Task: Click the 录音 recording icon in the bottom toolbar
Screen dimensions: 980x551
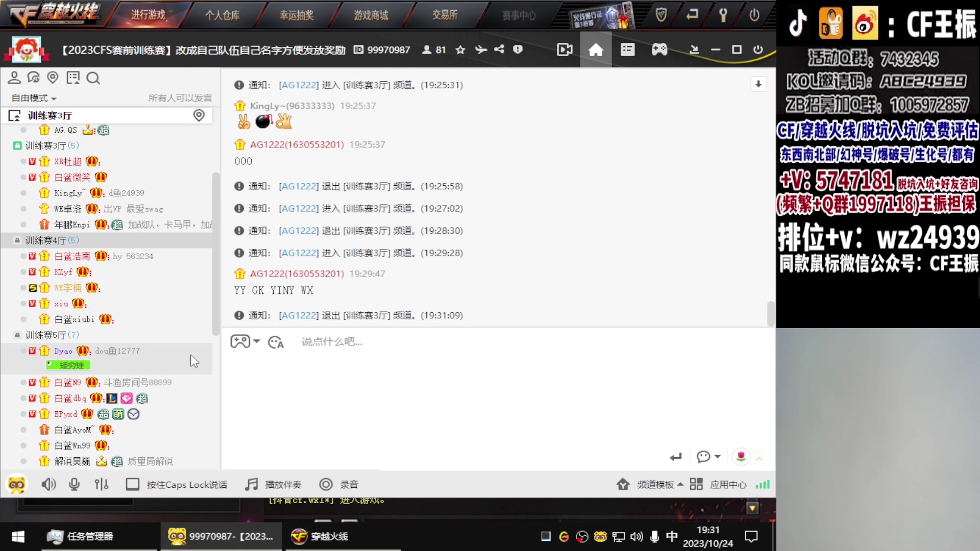Action: 326,484
